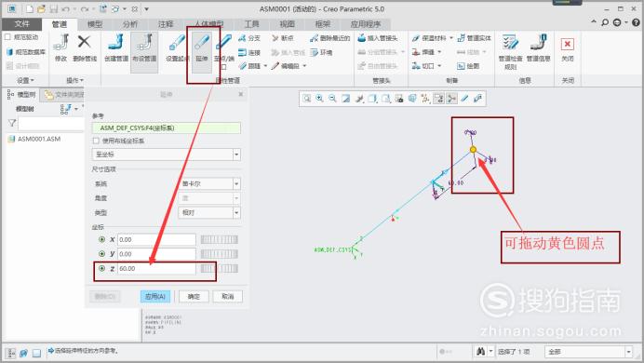The image size is (644, 363).
Task: Click the 修改 (modify) pipeline icon
Action: point(60,42)
